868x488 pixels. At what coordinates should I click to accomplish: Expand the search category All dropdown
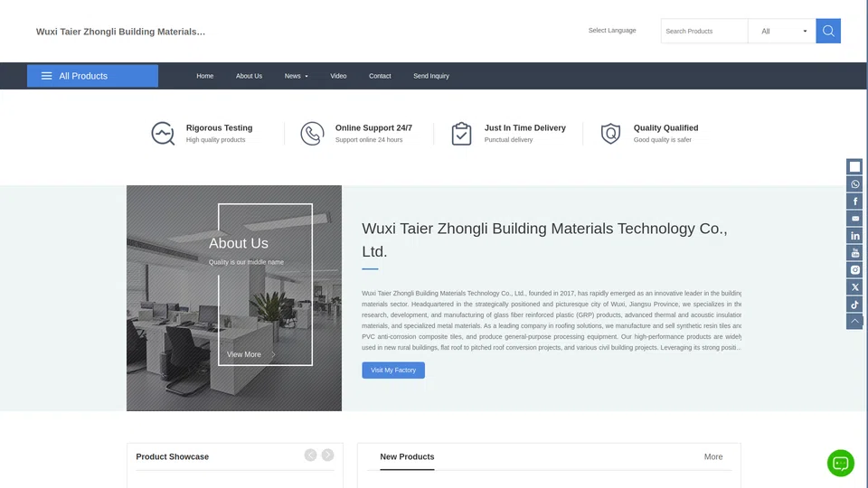(x=781, y=31)
